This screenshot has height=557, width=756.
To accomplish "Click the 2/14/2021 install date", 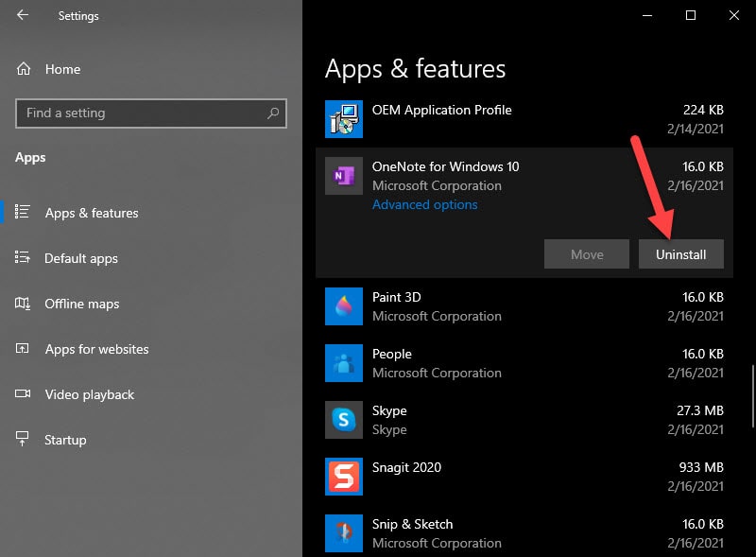I will pos(696,129).
